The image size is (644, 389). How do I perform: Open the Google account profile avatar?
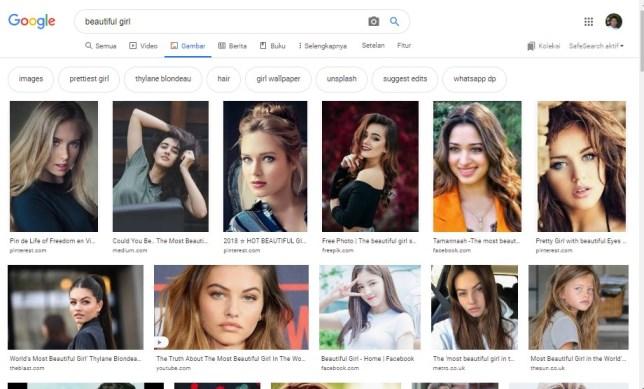click(x=614, y=21)
